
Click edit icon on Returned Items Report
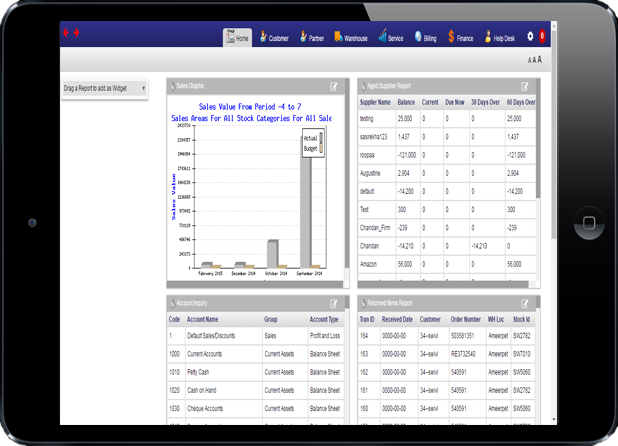[525, 303]
